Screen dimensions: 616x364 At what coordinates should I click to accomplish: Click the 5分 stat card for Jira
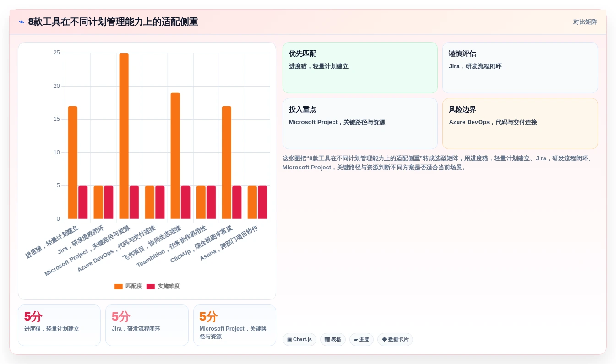tap(147, 326)
